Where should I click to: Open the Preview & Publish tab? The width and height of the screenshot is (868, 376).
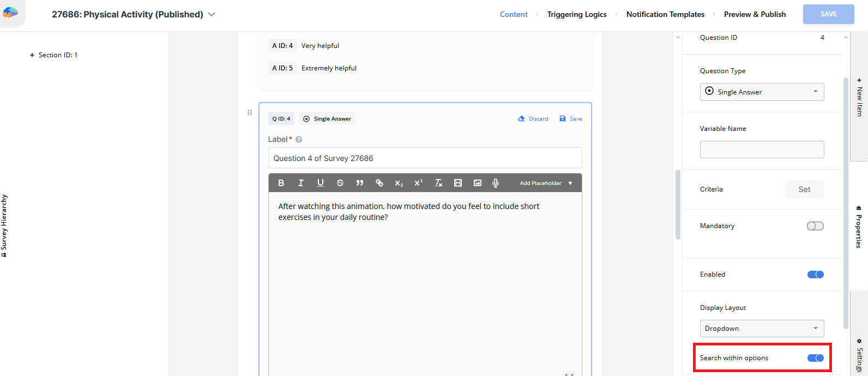(755, 15)
